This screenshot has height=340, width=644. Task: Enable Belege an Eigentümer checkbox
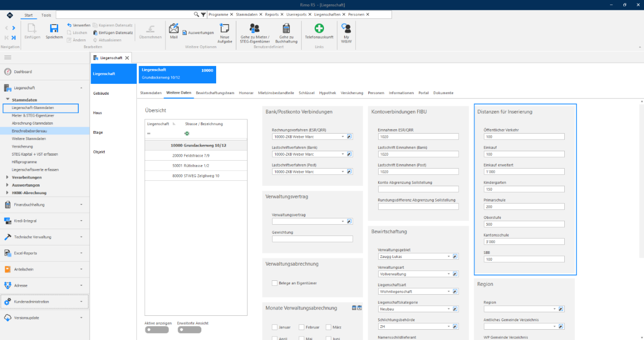[x=275, y=283]
